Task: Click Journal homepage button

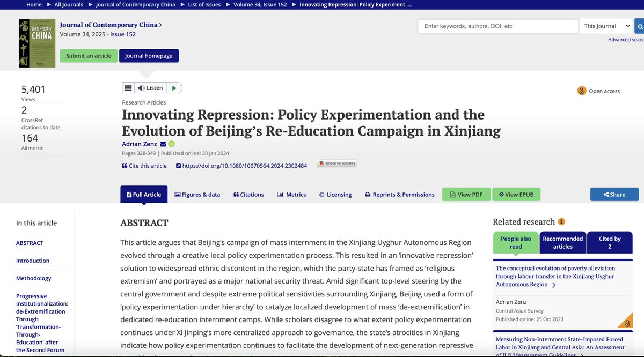Action: coord(149,56)
